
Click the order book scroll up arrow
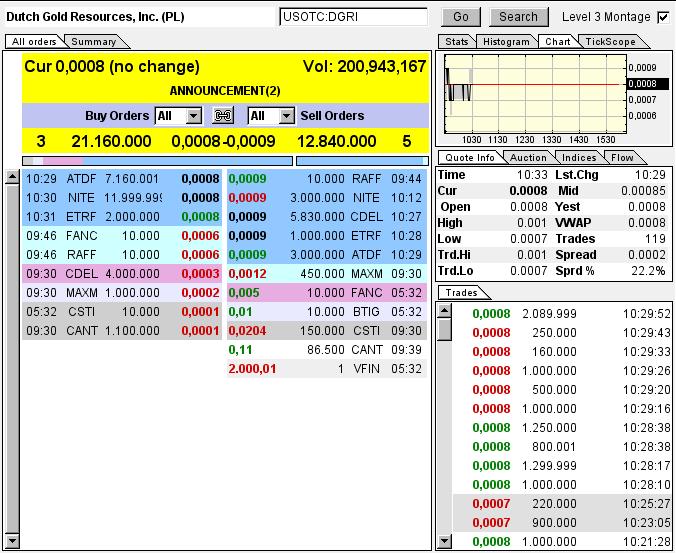12,177
